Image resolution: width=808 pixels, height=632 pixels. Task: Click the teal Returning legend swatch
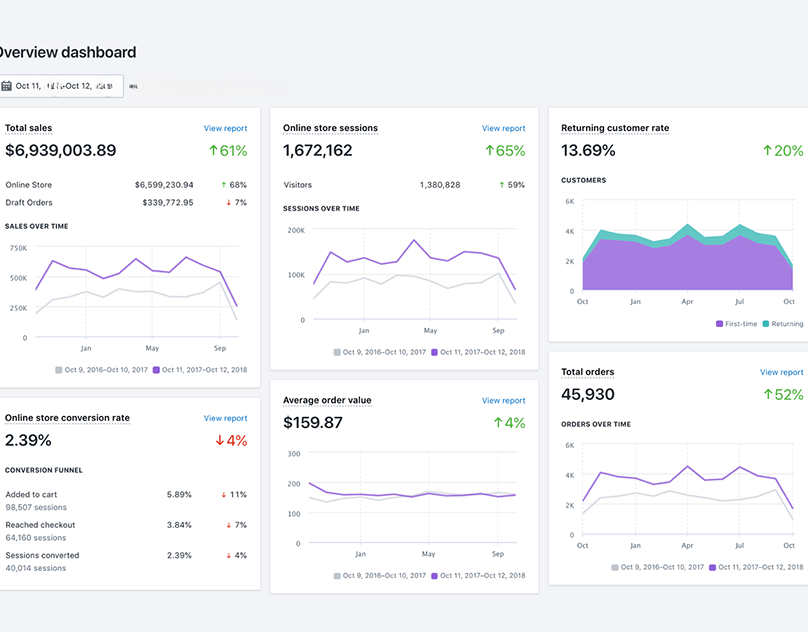pyautogui.click(x=765, y=324)
